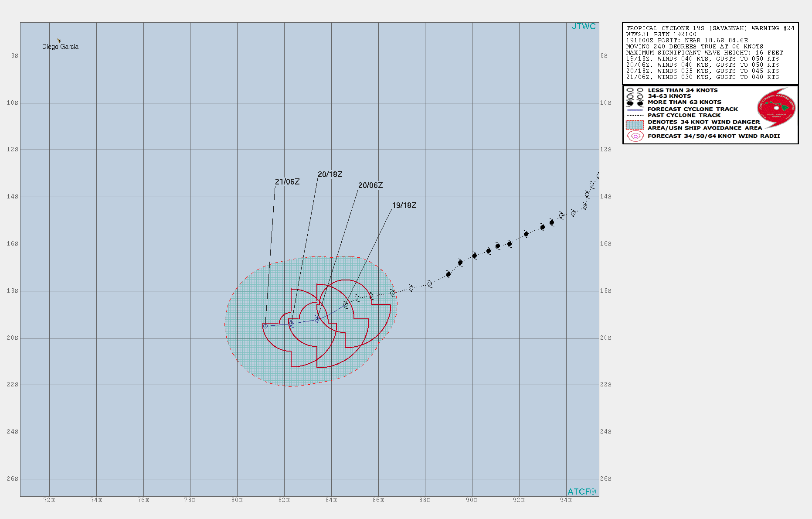The width and height of the screenshot is (812, 519).
Task: Click the Diego Garcia text label
Action: 60,47
